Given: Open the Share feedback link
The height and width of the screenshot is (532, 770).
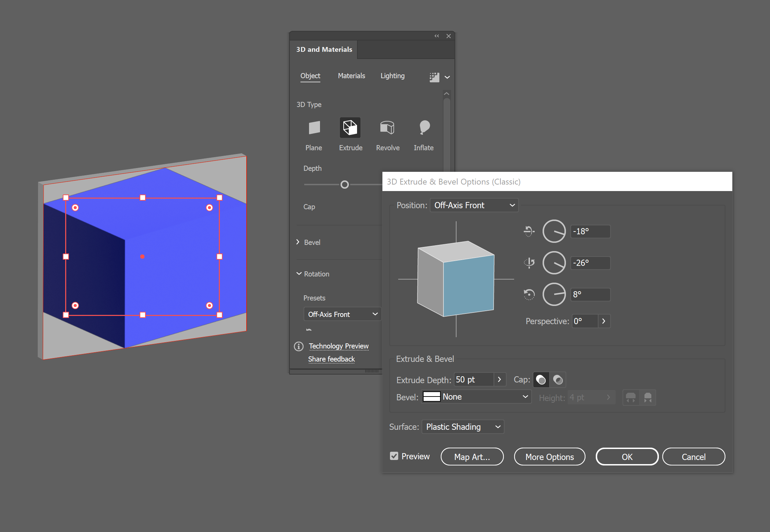Looking at the screenshot, I should click(x=331, y=359).
